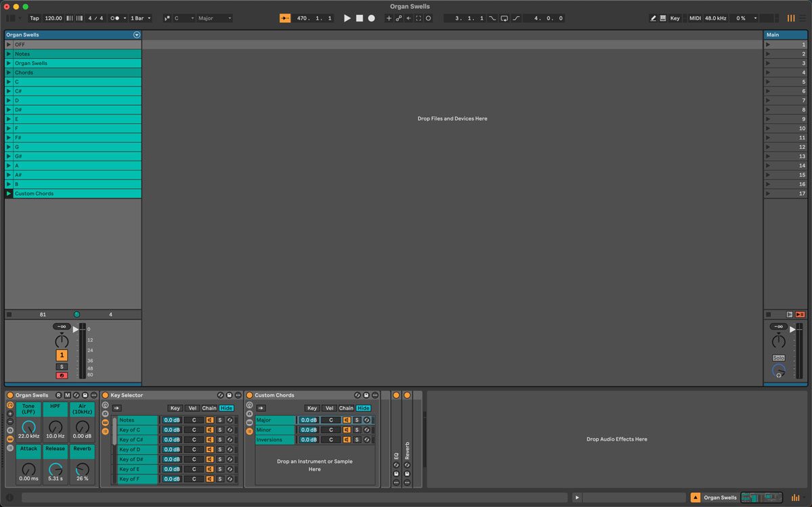The image size is (812, 507).
Task: Arm the Organ Swells track for recording
Action: [62, 376]
